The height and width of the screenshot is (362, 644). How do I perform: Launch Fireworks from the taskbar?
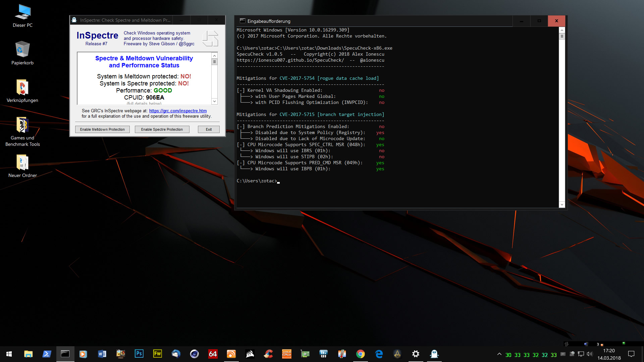(x=157, y=354)
